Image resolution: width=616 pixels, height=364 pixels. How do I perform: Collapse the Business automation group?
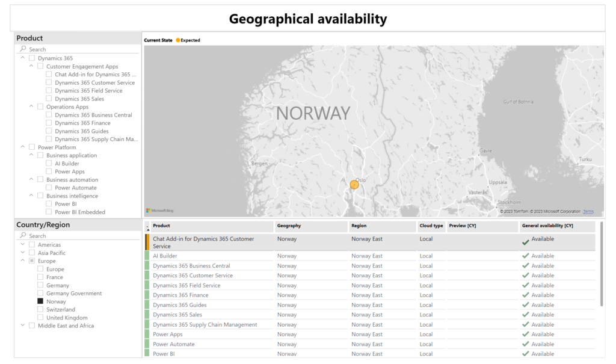[x=31, y=179]
